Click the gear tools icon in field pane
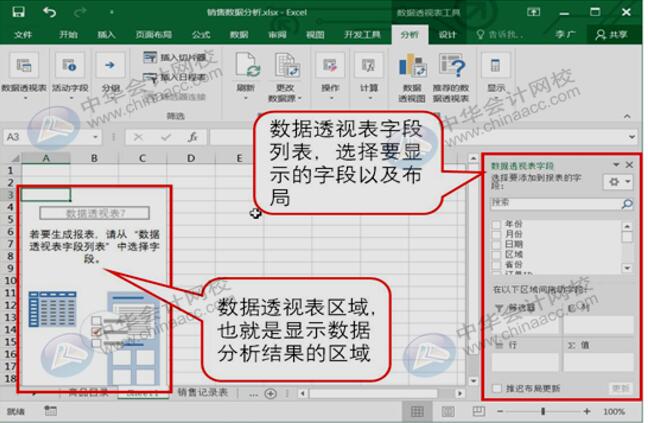The height and width of the screenshot is (423, 648). click(x=614, y=181)
